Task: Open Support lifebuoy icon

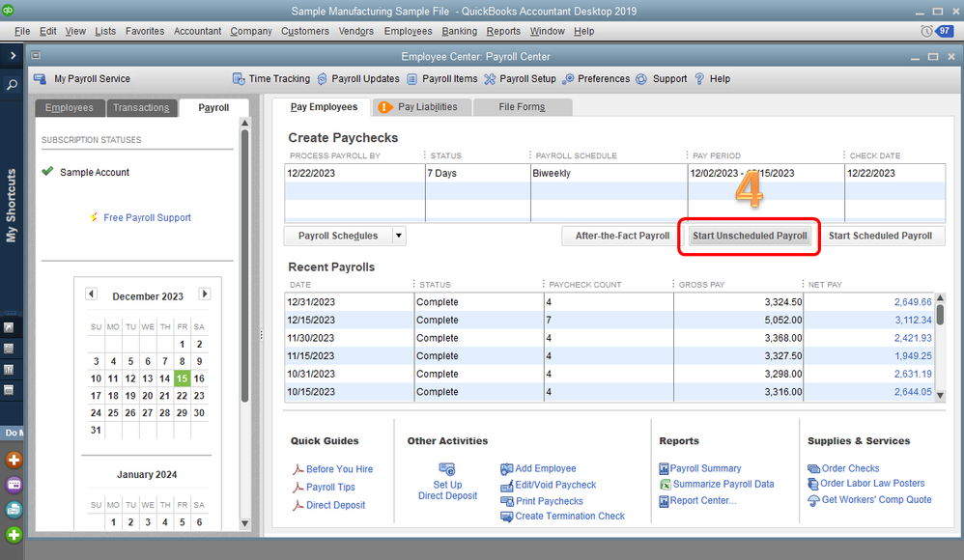Action: (641, 78)
